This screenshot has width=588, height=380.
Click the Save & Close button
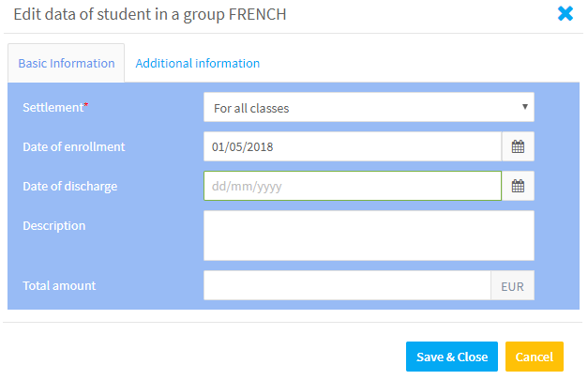[x=452, y=357]
